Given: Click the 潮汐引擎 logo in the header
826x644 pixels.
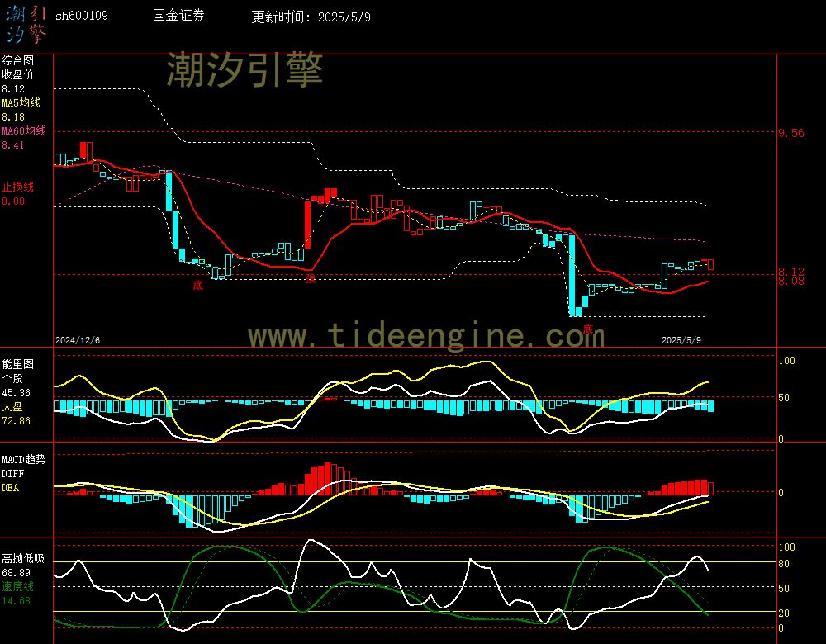Looking at the screenshot, I should [26, 25].
